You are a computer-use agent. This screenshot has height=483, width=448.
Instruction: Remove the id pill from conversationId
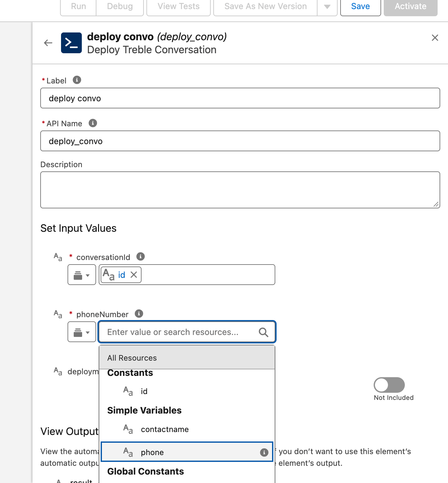click(x=133, y=275)
